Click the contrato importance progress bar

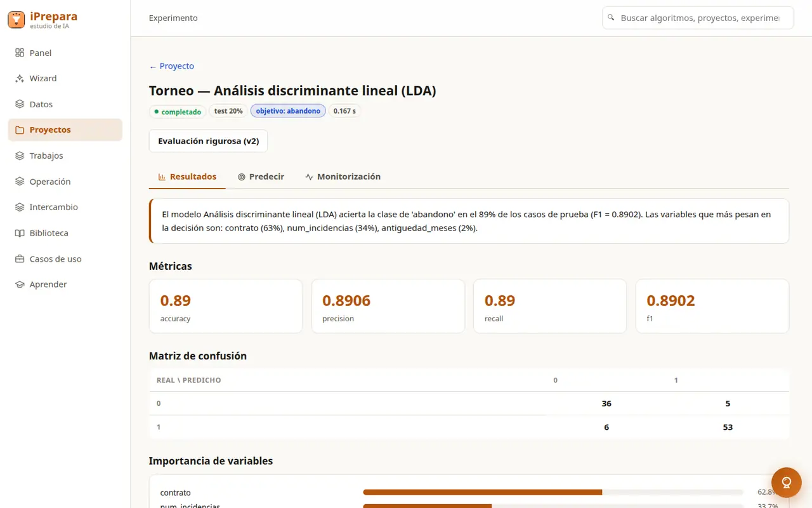coord(553,492)
